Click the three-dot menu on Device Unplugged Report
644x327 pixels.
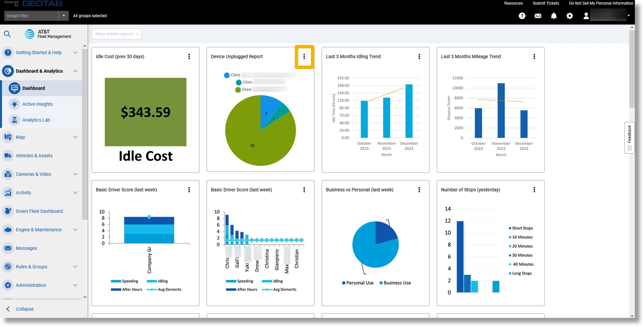point(304,56)
